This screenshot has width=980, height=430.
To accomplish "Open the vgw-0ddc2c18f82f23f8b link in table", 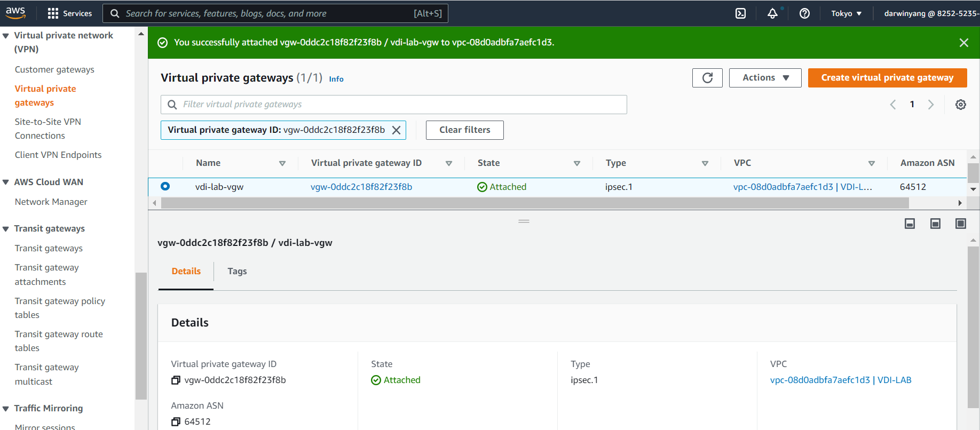I will pyautogui.click(x=361, y=187).
